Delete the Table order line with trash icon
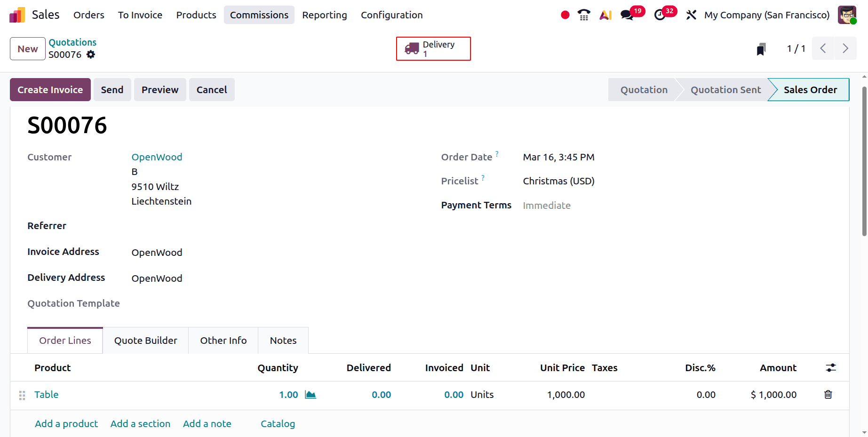 point(828,395)
